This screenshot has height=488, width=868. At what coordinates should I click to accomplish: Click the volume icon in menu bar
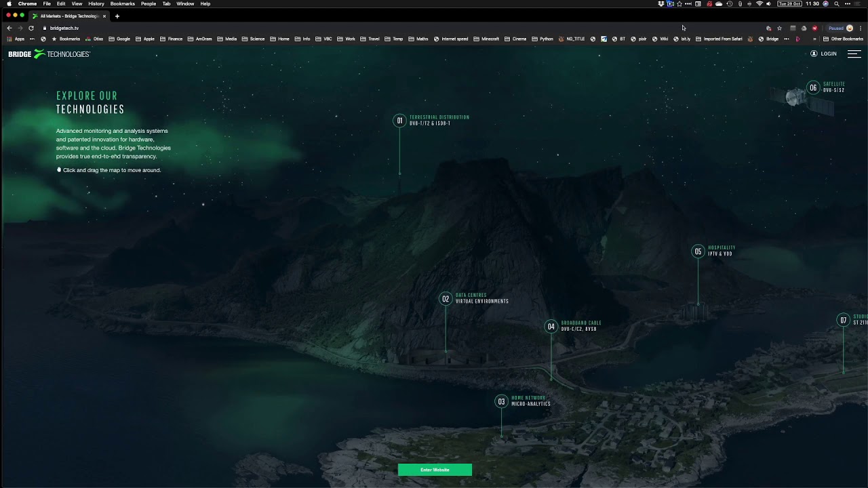pyautogui.click(x=768, y=3)
